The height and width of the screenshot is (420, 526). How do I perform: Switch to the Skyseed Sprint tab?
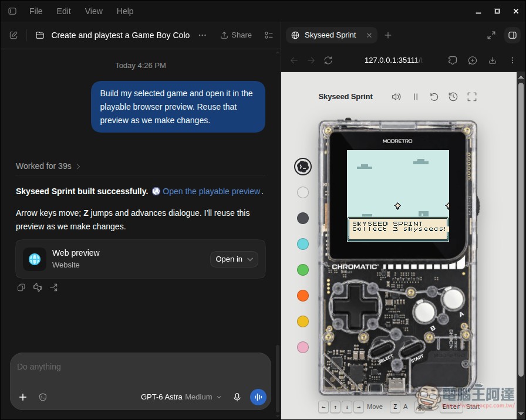click(330, 35)
